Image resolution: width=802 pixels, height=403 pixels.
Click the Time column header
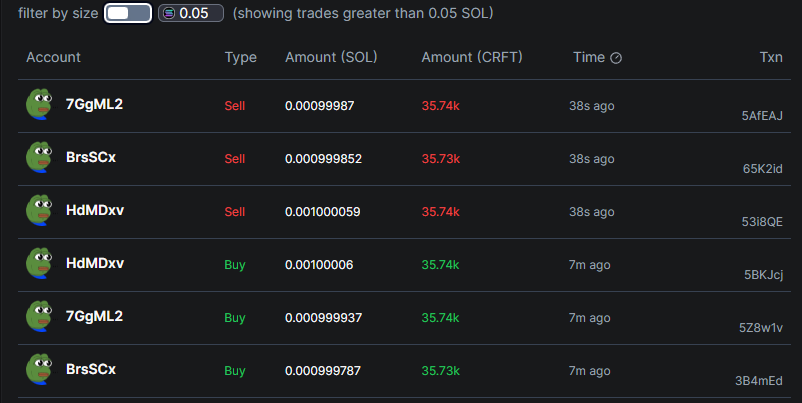pyautogui.click(x=589, y=58)
